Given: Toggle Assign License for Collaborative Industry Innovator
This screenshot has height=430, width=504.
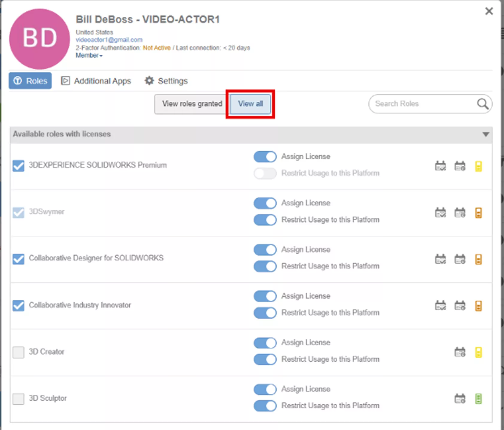Looking at the screenshot, I should [265, 296].
